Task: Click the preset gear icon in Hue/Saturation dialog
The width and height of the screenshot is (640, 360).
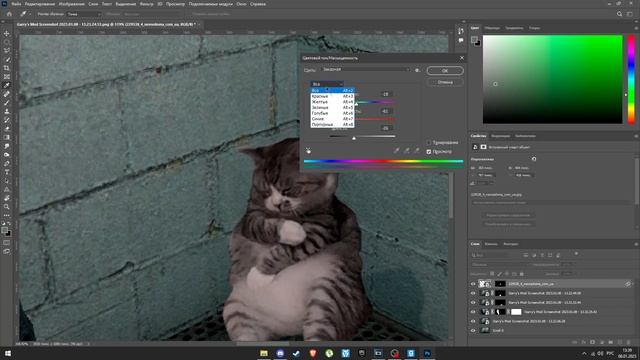Action: pyautogui.click(x=417, y=70)
